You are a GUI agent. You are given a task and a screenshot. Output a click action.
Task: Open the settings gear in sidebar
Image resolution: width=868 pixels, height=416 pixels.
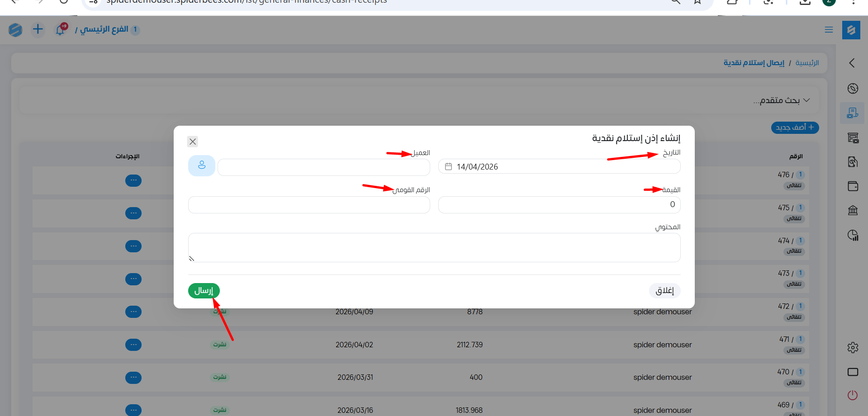pyautogui.click(x=853, y=347)
